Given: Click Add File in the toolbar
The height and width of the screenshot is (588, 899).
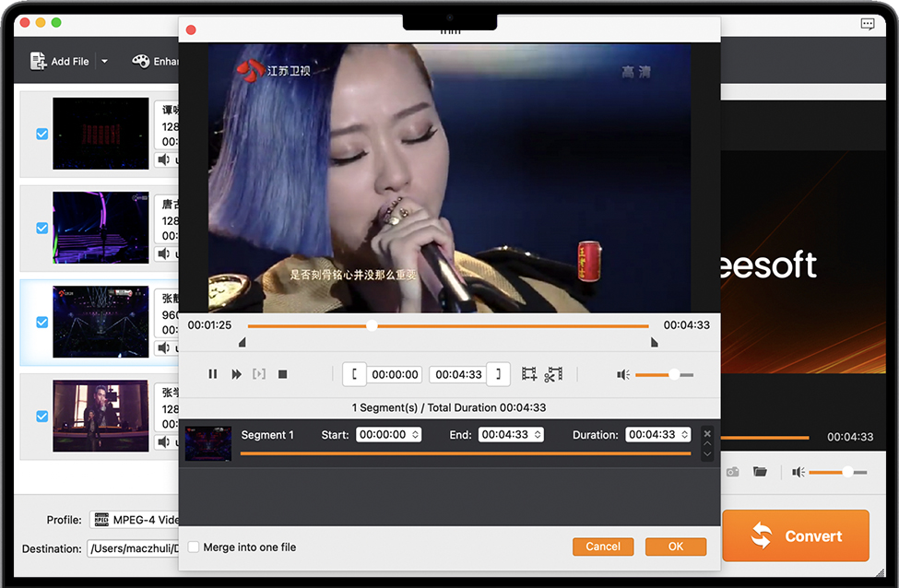Looking at the screenshot, I should pos(60,62).
